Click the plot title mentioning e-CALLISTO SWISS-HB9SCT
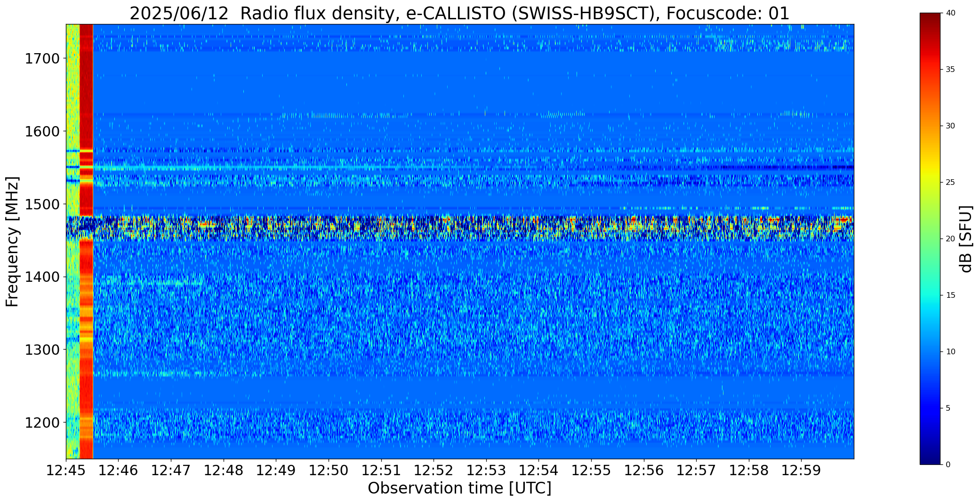This screenshot has height=502, width=980. click(459, 14)
